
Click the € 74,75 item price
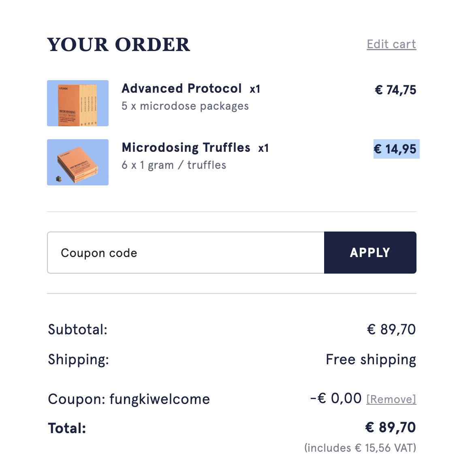point(395,90)
